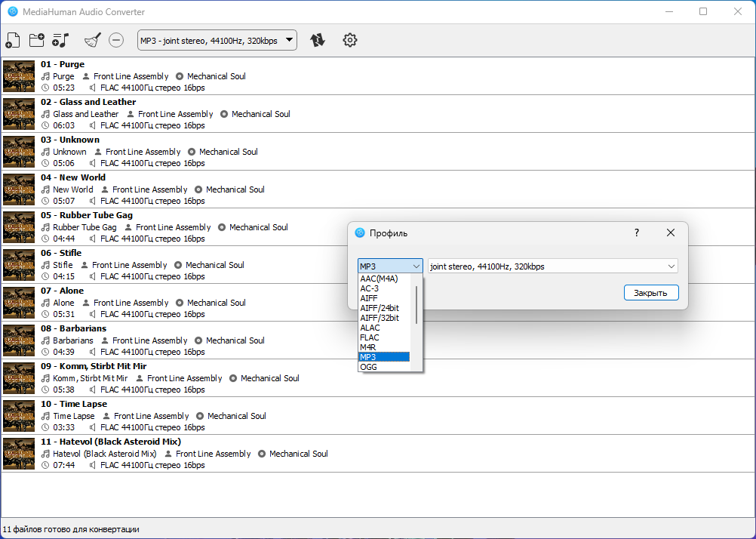Click the clock icon beside 06:03 duration
This screenshot has height=539, width=756.
pyautogui.click(x=45, y=125)
